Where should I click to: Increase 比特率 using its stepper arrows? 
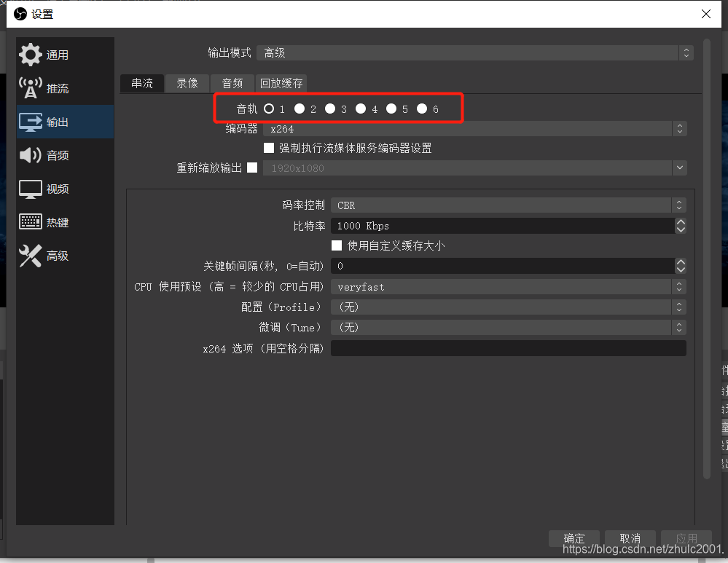tap(680, 222)
